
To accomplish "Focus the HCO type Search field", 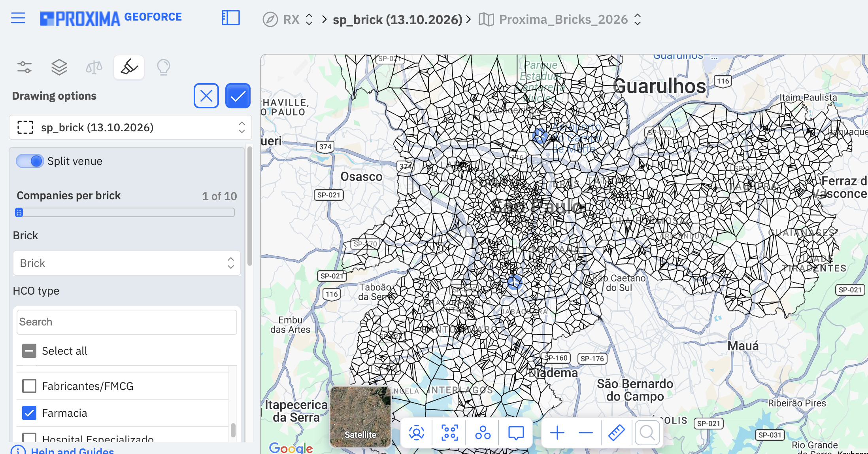I will pos(127,322).
